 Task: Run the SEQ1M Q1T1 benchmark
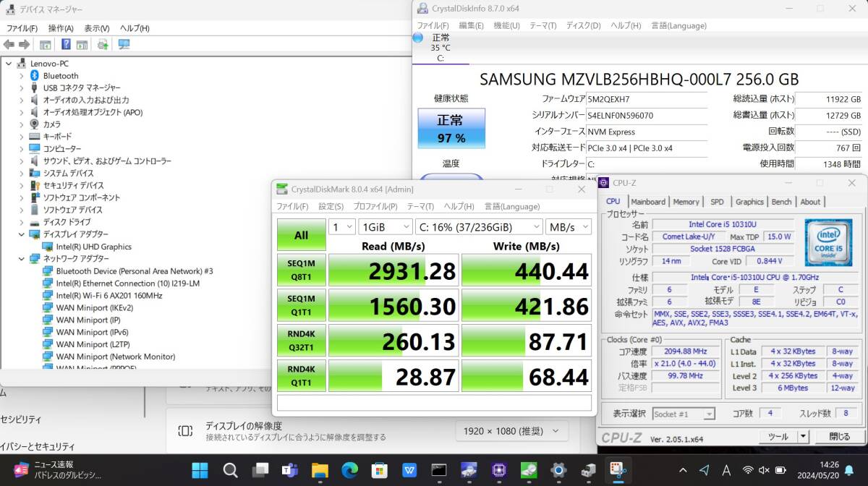coord(301,305)
